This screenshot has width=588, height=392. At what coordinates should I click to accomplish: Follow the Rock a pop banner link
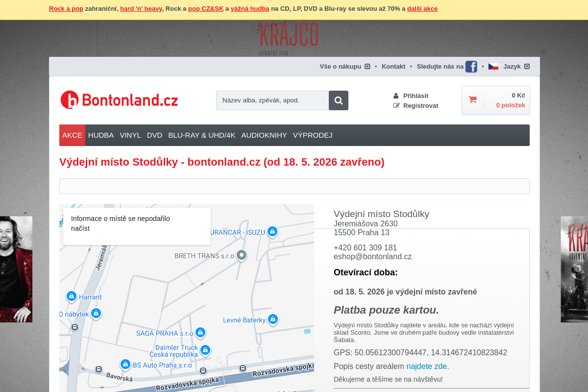(x=66, y=8)
